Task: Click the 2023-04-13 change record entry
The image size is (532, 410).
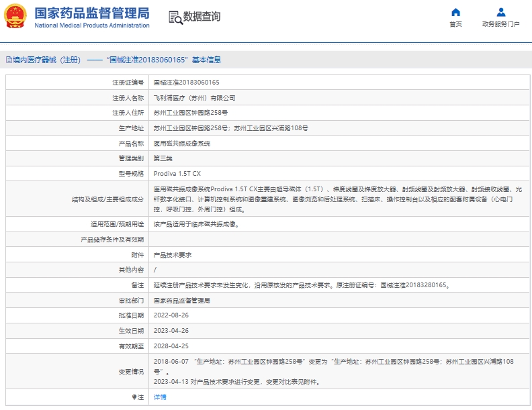Action: click(x=237, y=382)
